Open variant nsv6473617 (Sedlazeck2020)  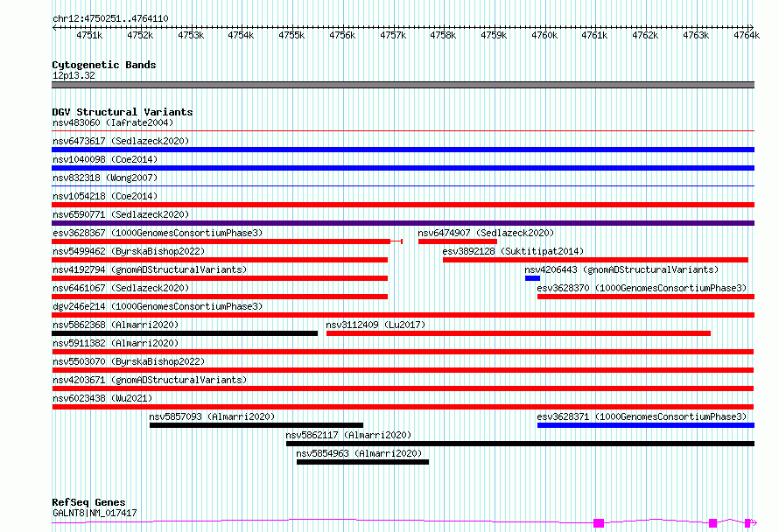click(x=121, y=141)
